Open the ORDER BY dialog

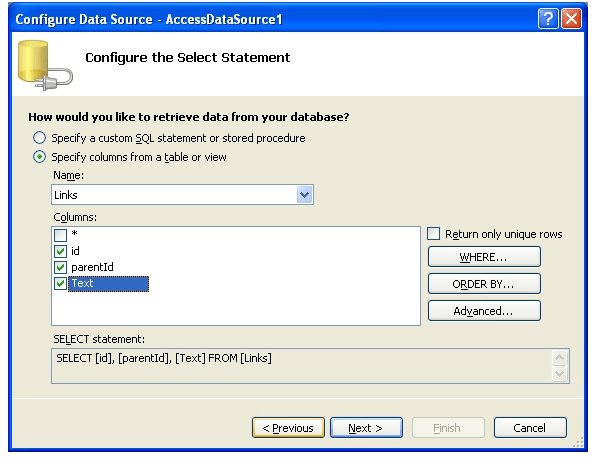point(484,284)
